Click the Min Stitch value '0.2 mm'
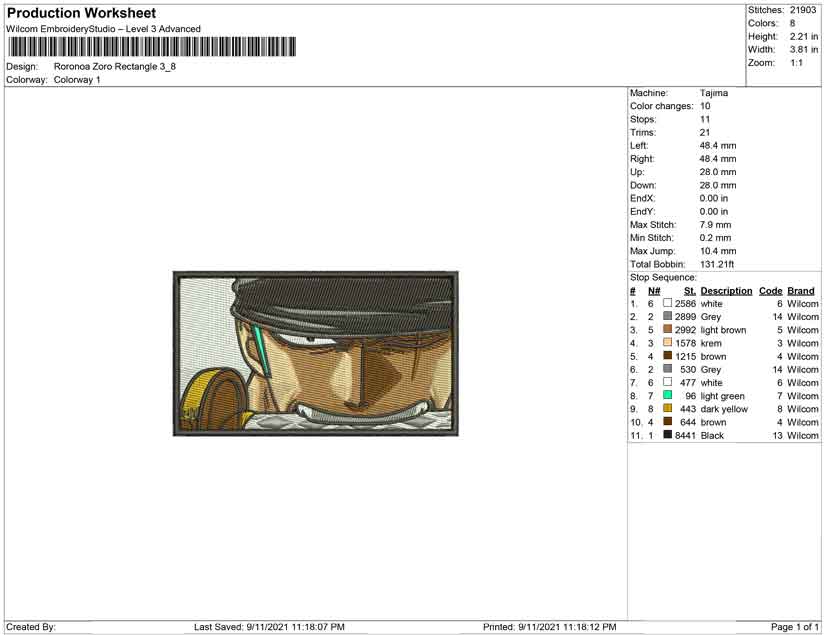This screenshot has height=635, width=825. (716, 238)
